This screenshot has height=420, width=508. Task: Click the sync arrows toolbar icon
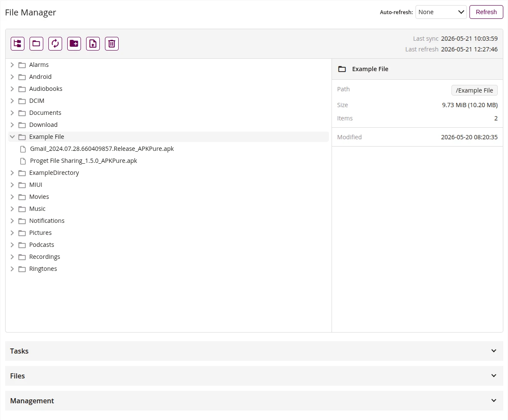pyautogui.click(x=55, y=43)
